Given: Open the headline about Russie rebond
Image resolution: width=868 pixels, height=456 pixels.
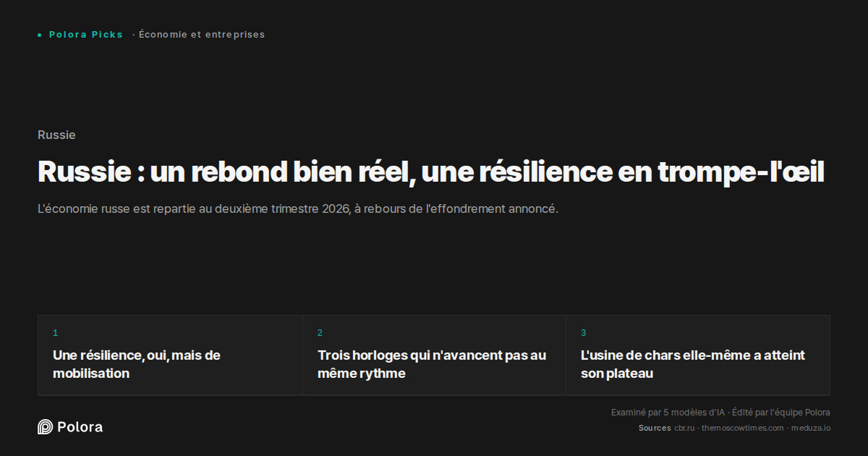Looking at the screenshot, I should pos(431,172).
